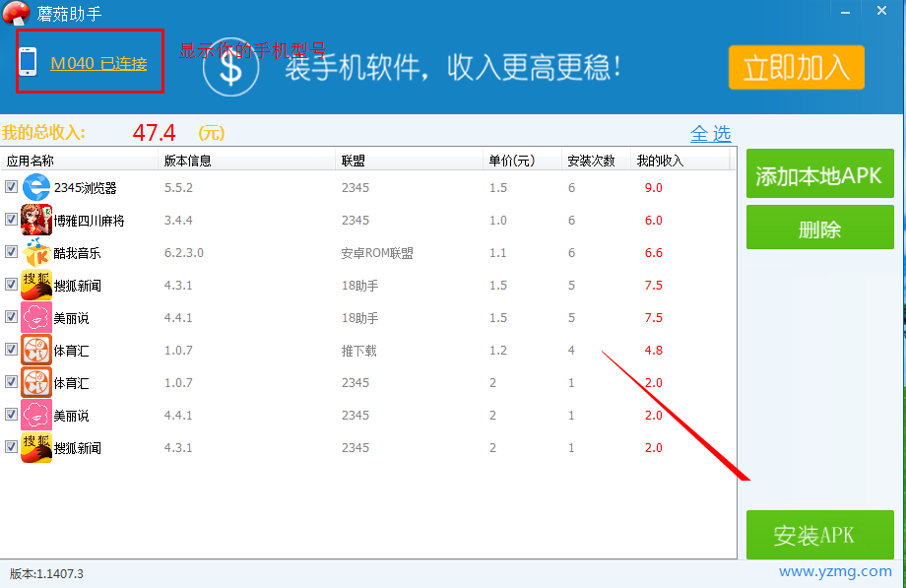The height and width of the screenshot is (588, 906).
Task: Open the M040 已连接 device link
Action: [x=98, y=63]
